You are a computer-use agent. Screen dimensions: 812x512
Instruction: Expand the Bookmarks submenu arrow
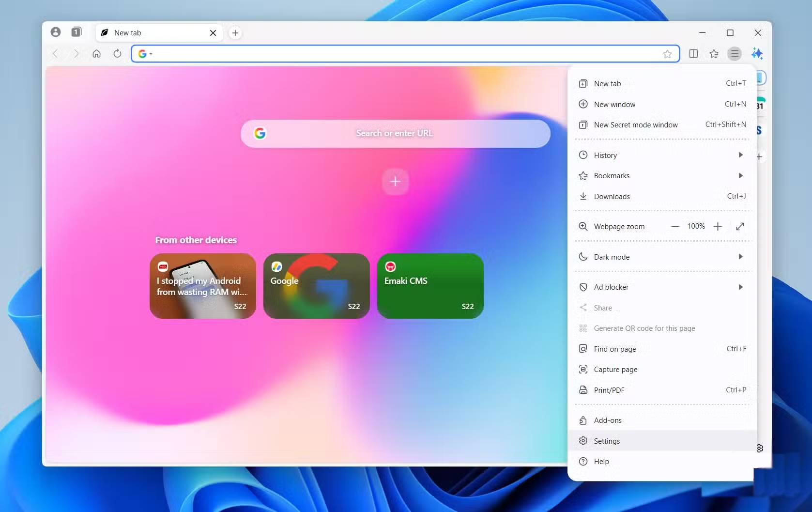tap(740, 176)
